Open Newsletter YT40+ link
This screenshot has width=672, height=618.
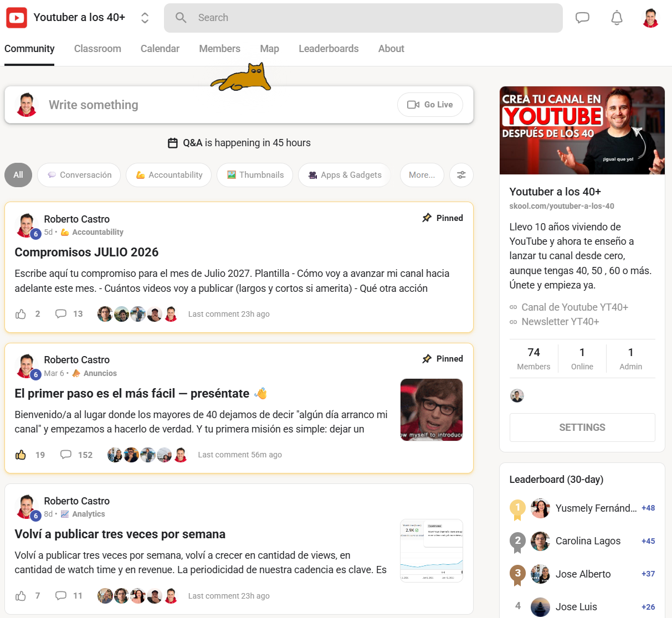pos(555,322)
